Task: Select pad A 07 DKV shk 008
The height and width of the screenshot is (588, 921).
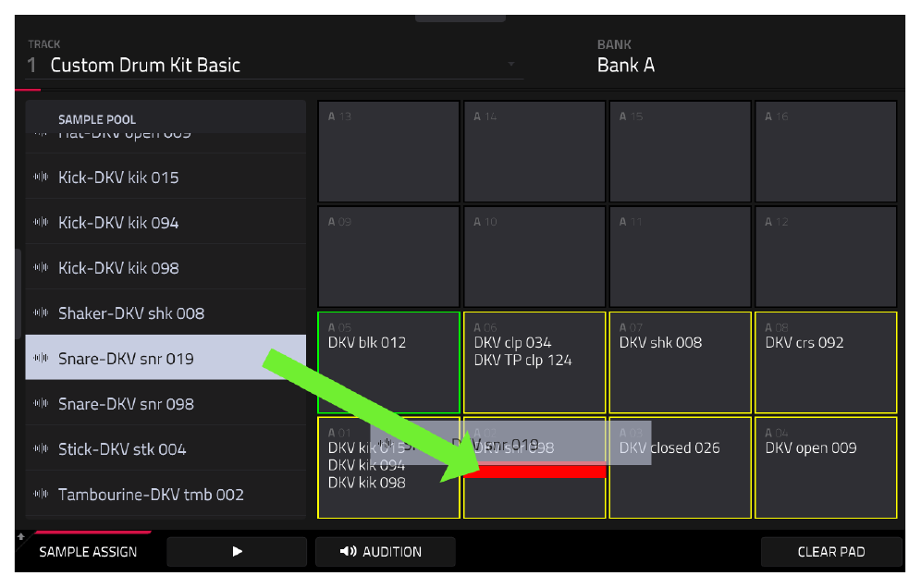Action: [x=680, y=362]
